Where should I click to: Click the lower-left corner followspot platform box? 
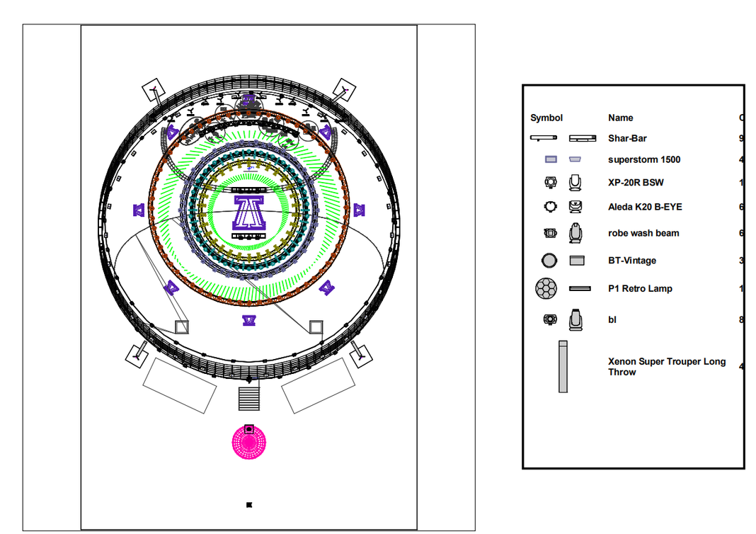tap(137, 356)
